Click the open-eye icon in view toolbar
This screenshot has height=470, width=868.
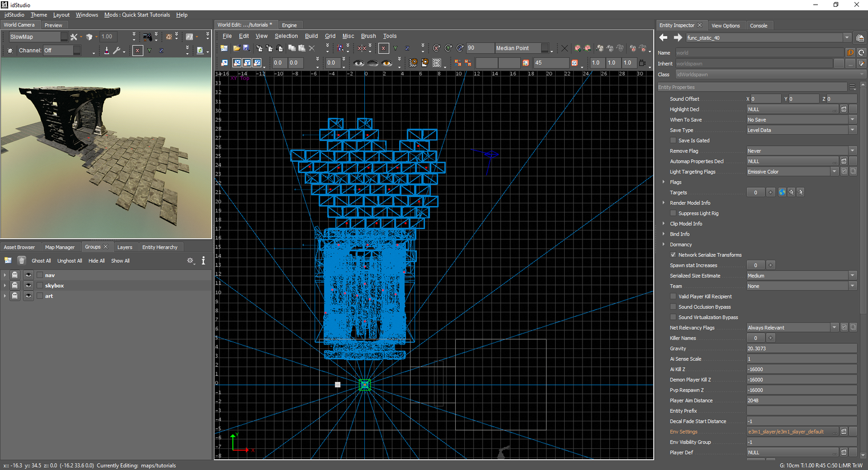coord(359,63)
